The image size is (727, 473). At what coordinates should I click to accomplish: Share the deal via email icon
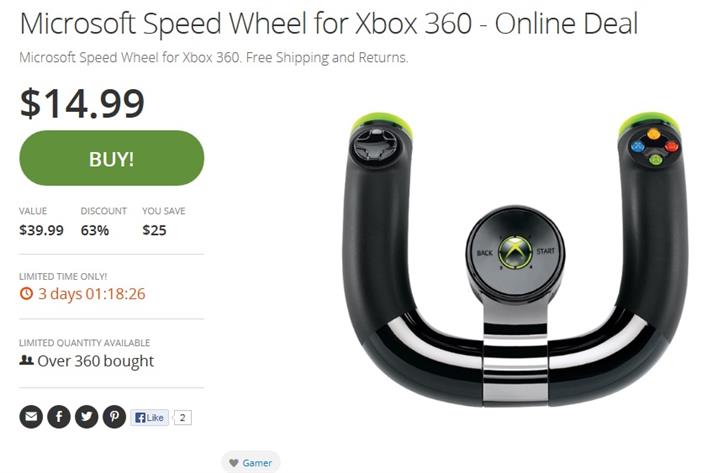pyautogui.click(x=31, y=416)
